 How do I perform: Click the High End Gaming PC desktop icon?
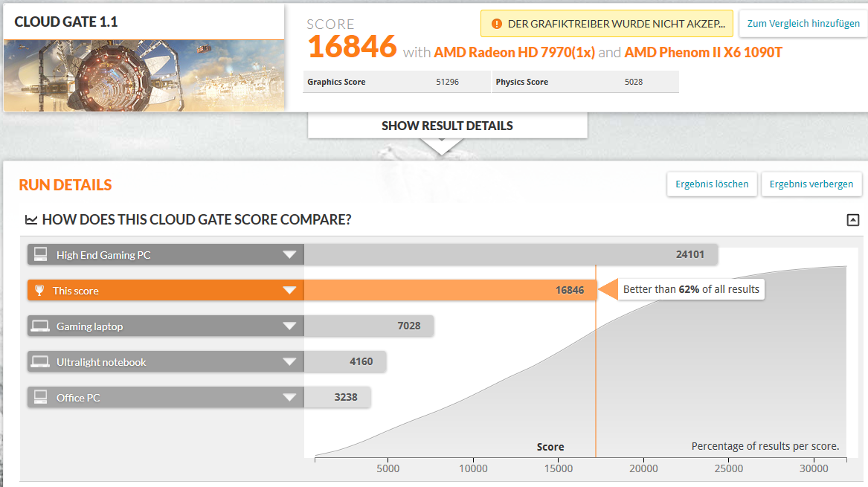40,254
